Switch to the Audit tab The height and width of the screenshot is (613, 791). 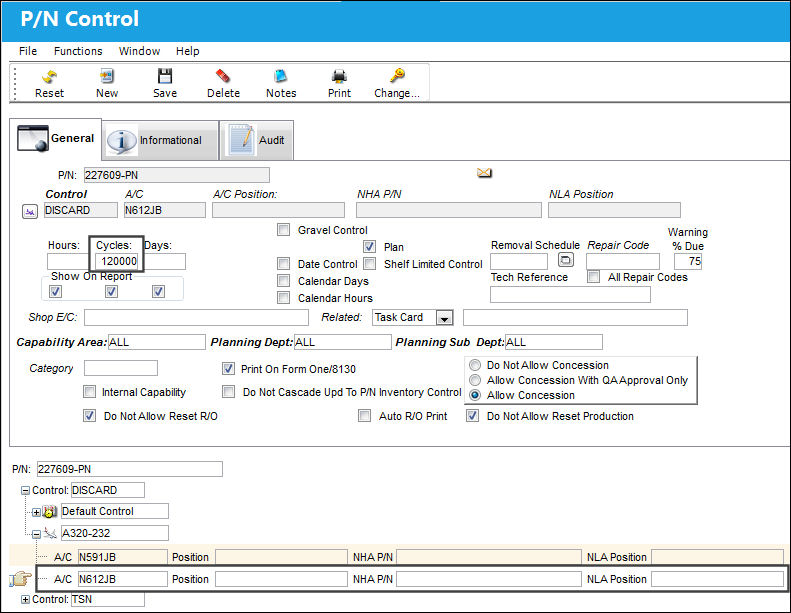[x=257, y=140]
